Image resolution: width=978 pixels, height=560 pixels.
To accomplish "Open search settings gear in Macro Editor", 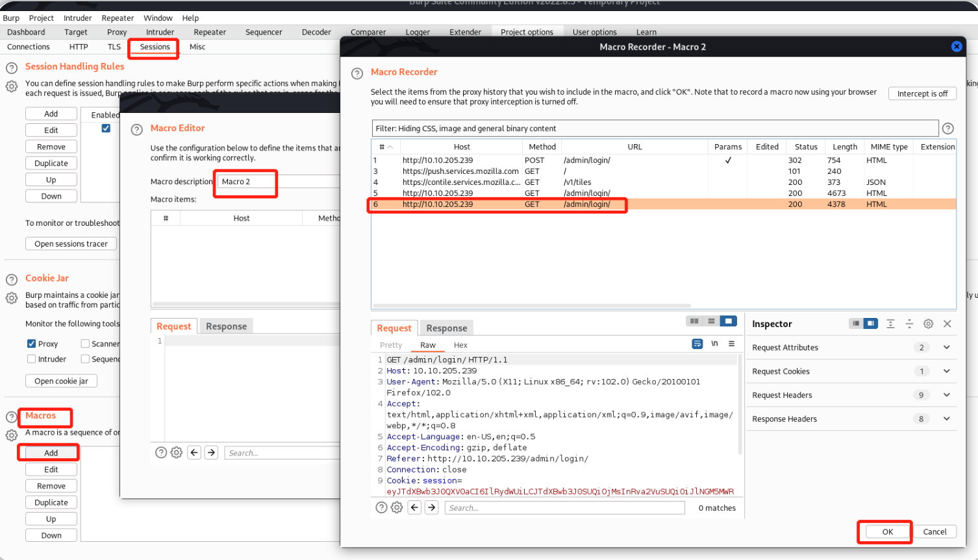I will [176, 453].
